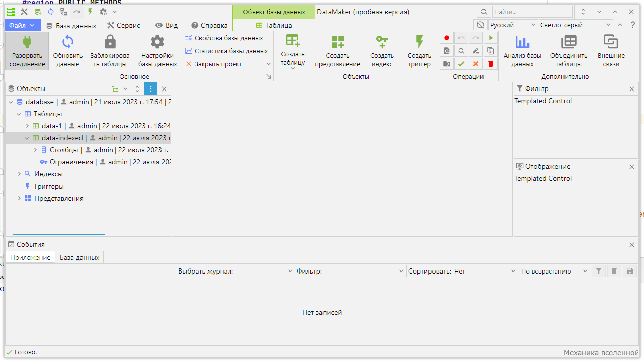Select the Ограничения tree item
This screenshot has height=362, width=644.
click(x=71, y=162)
